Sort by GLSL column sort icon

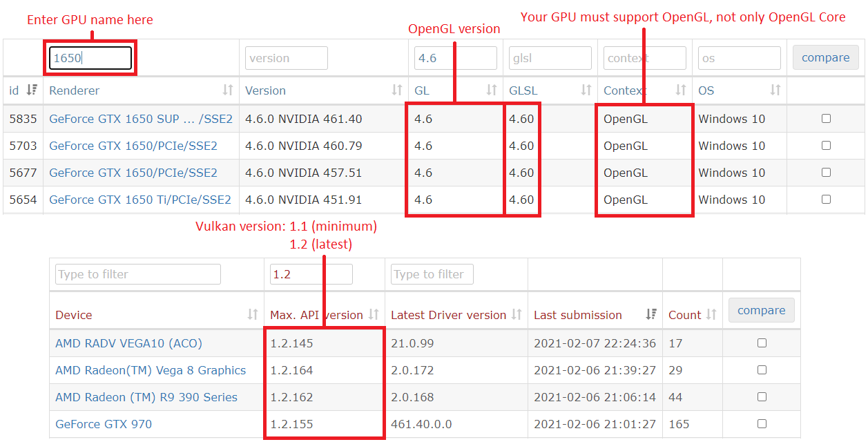click(586, 90)
